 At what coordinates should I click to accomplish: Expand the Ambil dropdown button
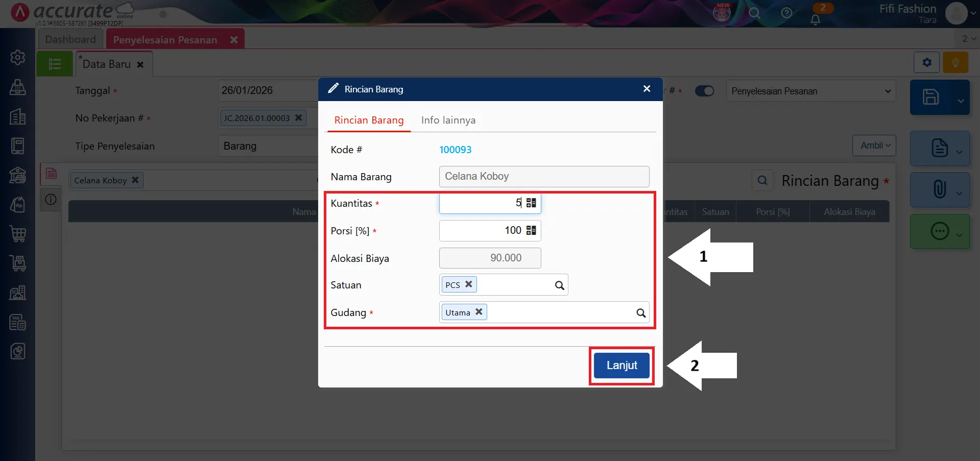(874, 145)
